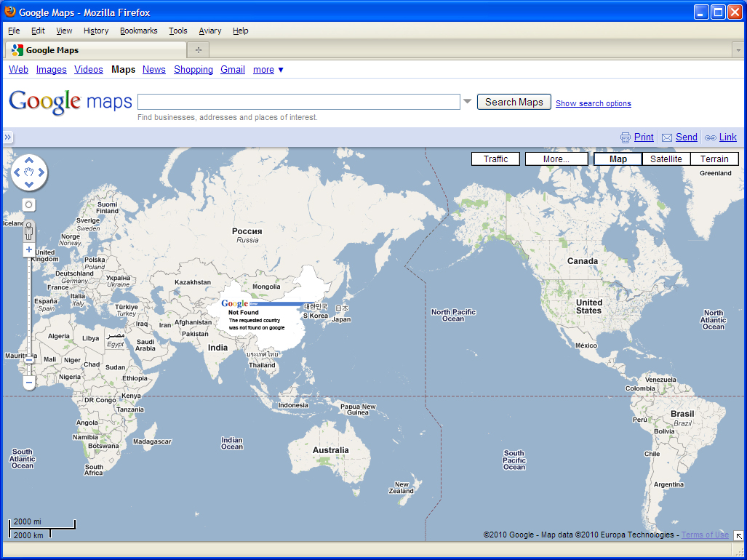
Task: Open the overview map corner arrow
Action: point(738,536)
